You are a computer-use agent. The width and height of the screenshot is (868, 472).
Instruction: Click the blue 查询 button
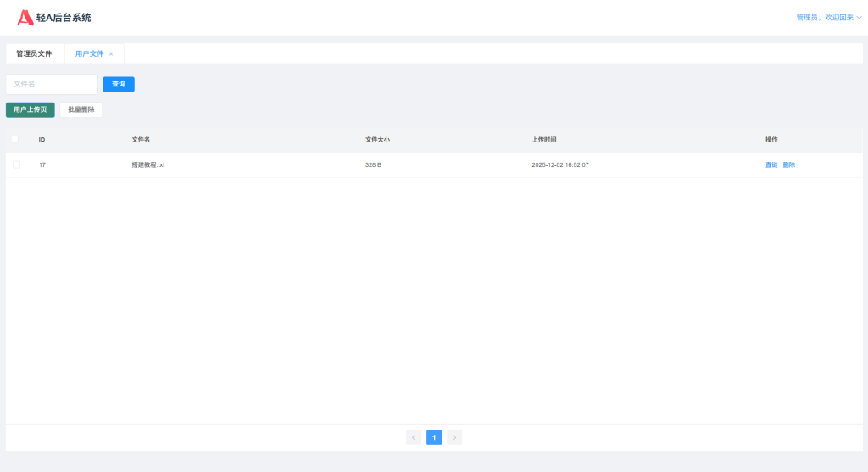pos(119,84)
